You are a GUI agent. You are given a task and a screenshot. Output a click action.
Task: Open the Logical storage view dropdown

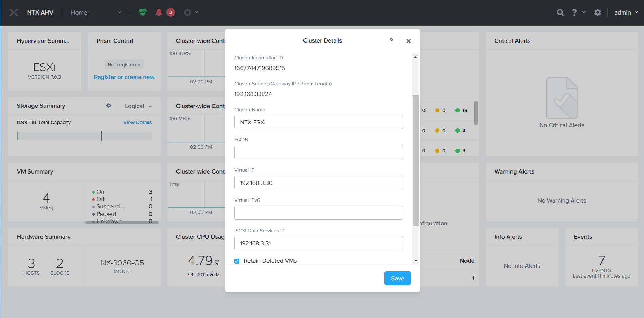[138, 106]
